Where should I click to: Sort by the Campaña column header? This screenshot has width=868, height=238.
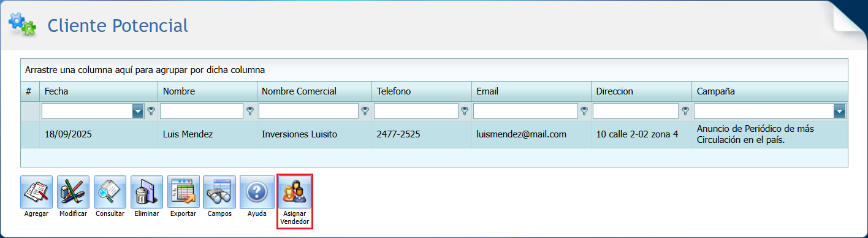click(x=770, y=91)
